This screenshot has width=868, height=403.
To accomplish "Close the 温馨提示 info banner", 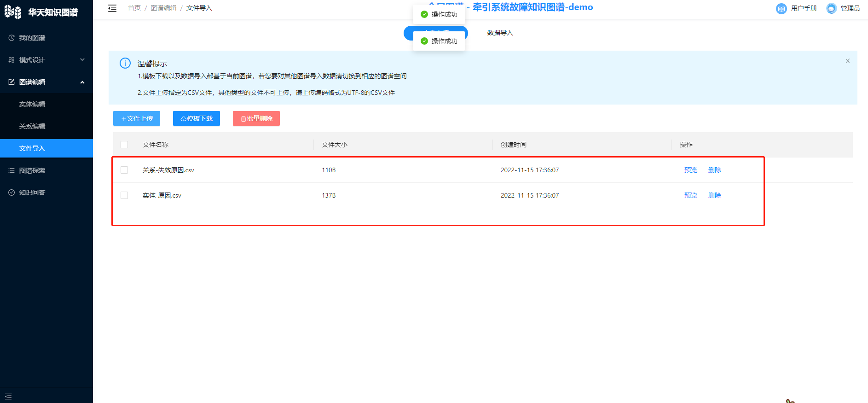I will (x=847, y=61).
